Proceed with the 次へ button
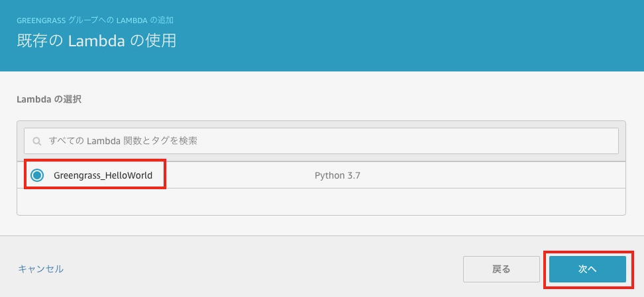Screen dimensions: 644x297 point(587,269)
